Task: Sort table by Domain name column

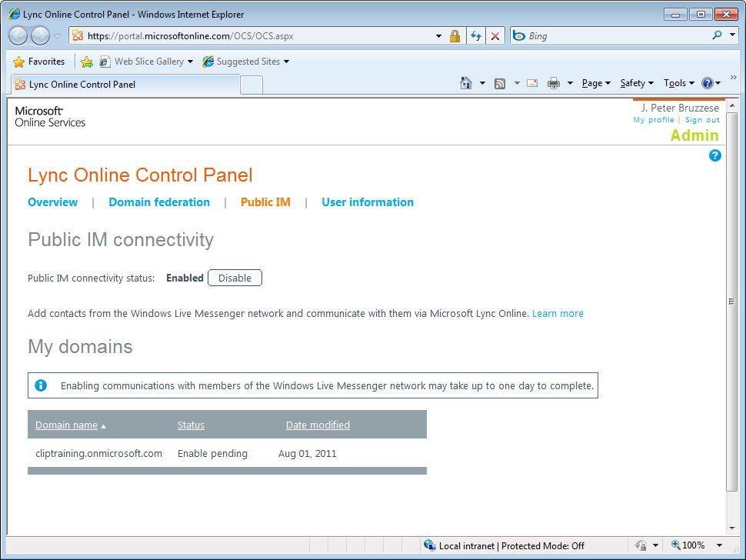Action: point(66,425)
